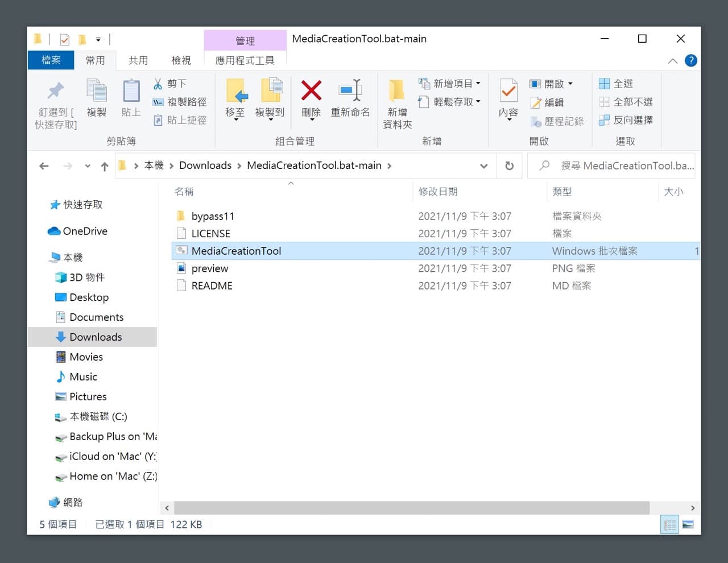Screen dimensions: 728x563
Task: Navigate forward with the right arrow
Action: tap(68, 166)
